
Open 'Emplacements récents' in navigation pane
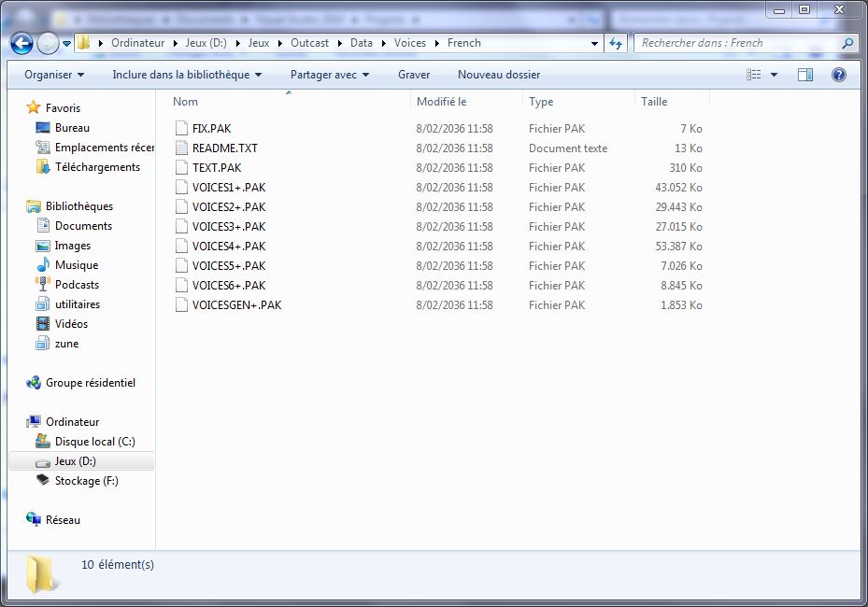pyautogui.click(x=95, y=148)
